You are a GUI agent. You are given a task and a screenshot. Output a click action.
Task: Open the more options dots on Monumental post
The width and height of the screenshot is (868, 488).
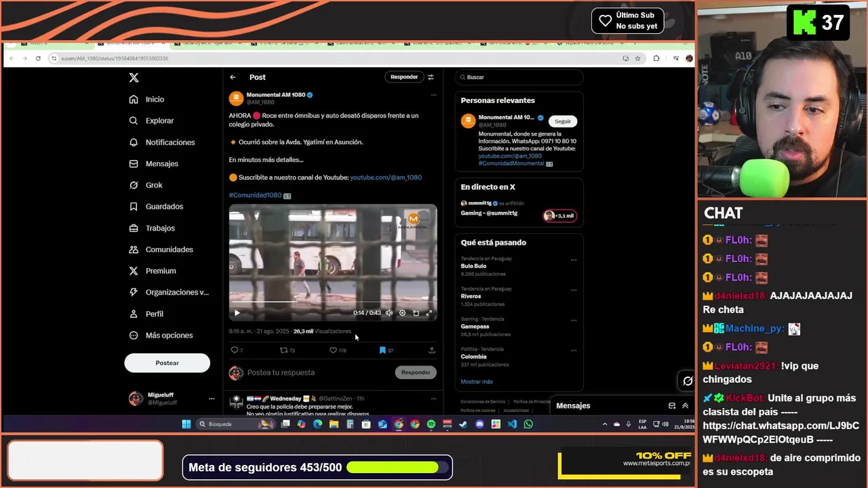(434, 95)
